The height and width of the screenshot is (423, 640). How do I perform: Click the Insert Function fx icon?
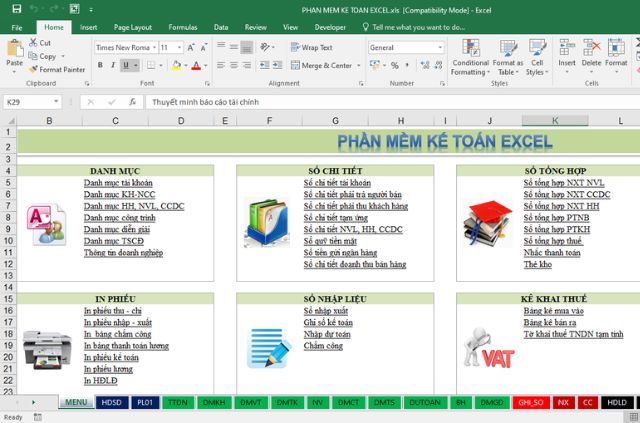coord(132,102)
